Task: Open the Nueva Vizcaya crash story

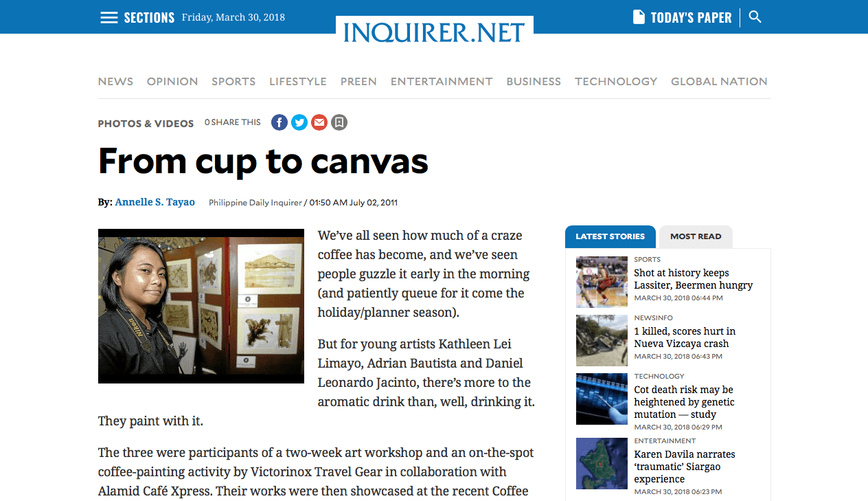Action: (x=684, y=337)
